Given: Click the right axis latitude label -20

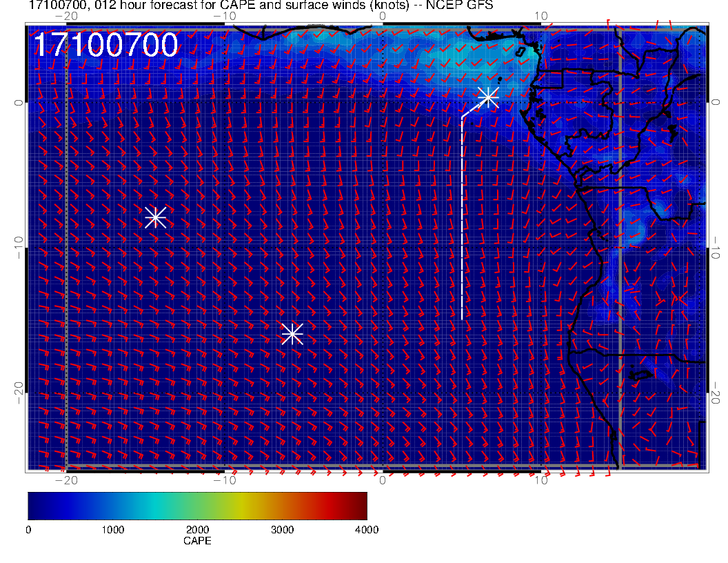Looking at the screenshot, I should [716, 393].
